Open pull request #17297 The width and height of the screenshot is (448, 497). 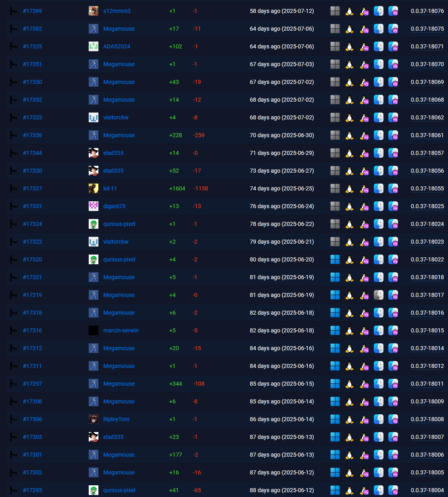32,384
